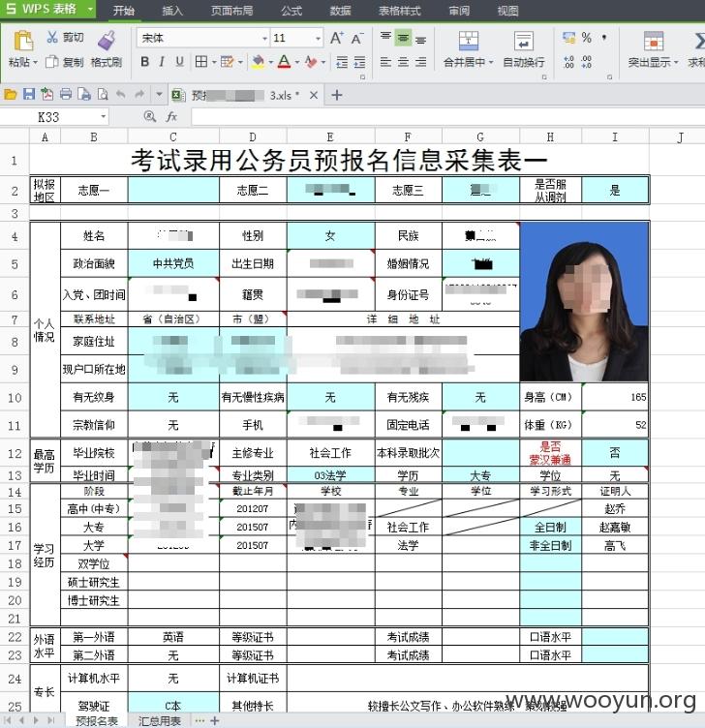Click the currency format icon
Viewport: 705px width, 728px height.
tap(568, 38)
